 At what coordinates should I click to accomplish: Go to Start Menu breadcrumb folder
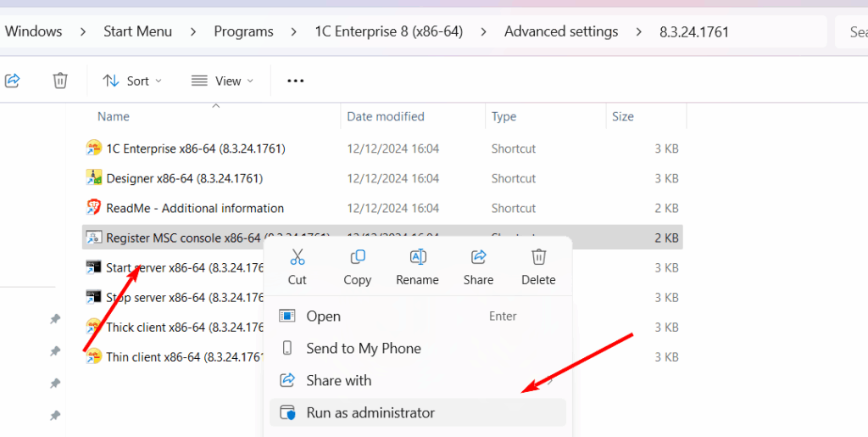(x=138, y=31)
